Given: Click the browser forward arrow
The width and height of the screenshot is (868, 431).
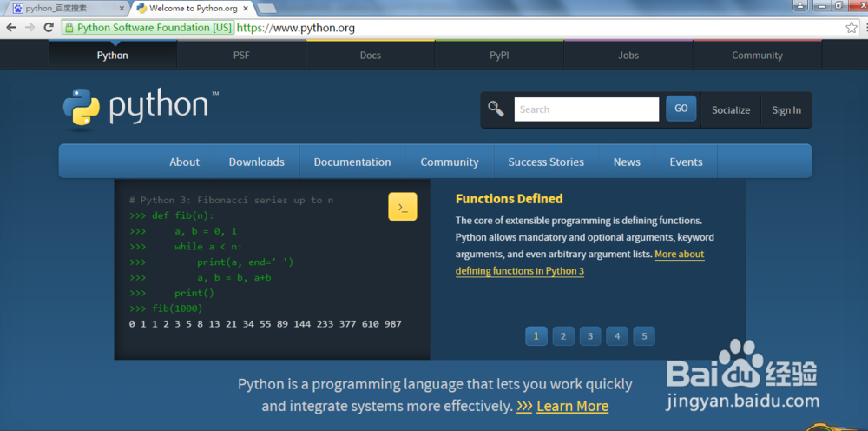Looking at the screenshot, I should (30, 27).
